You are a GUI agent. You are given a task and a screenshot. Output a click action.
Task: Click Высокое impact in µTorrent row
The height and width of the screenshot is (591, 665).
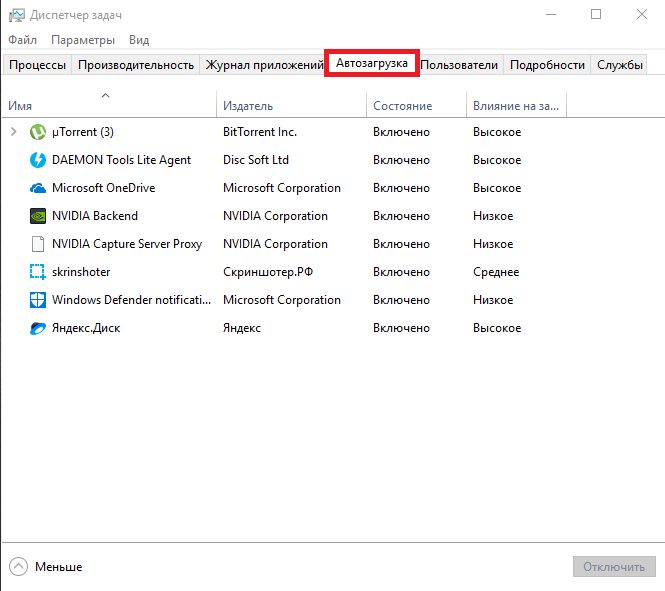click(x=497, y=132)
